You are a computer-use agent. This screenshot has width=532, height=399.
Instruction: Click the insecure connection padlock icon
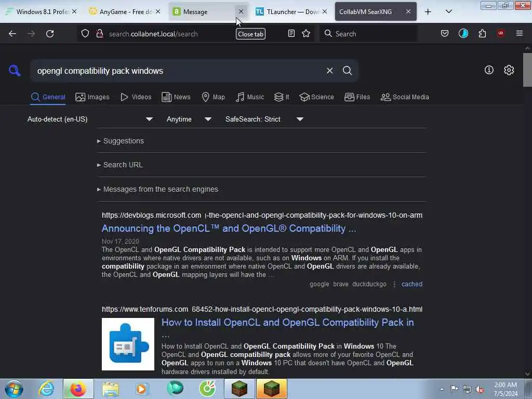pyautogui.click(x=99, y=34)
